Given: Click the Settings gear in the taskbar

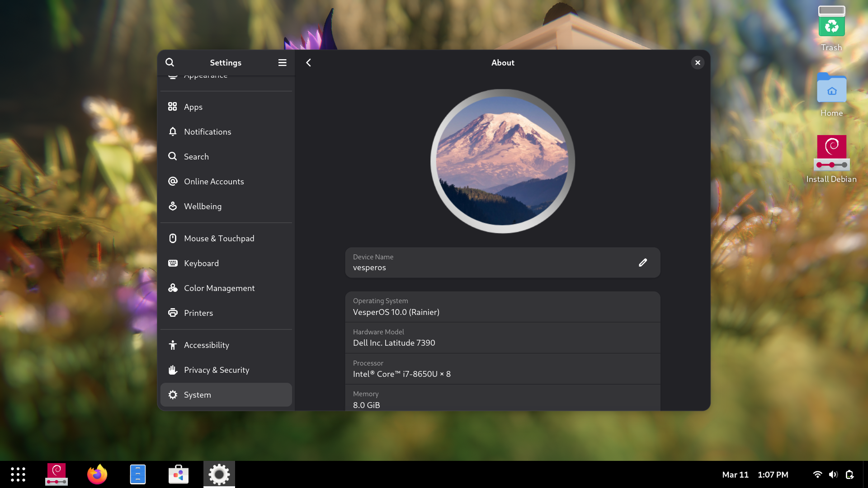Looking at the screenshot, I should coord(219,474).
